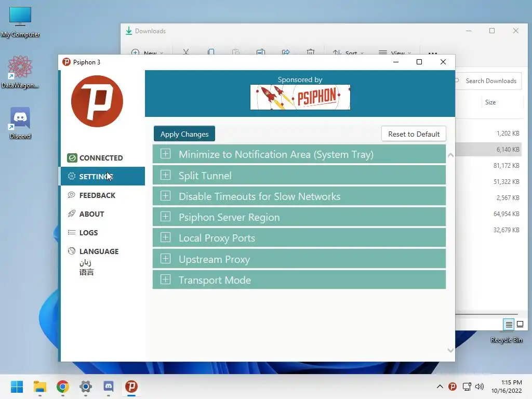Click Reset to Default button
The height and width of the screenshot is (399, 532).
[414, 134]
